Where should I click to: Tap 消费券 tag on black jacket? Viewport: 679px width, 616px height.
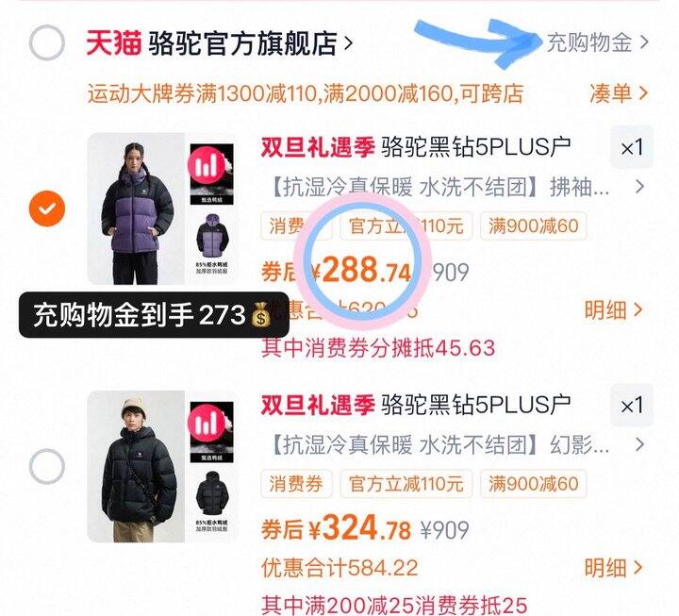pos(296,483)
